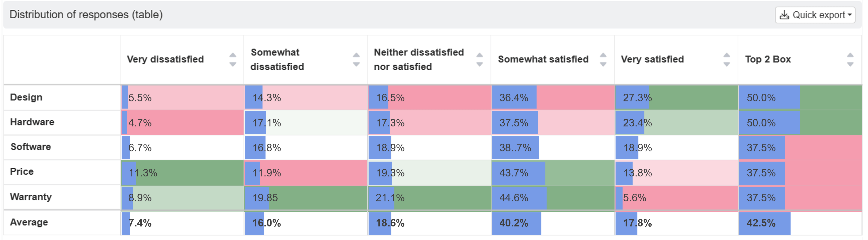Viewport: 868px width, 240px height.
Task: Click the Design Top 2 Box 50.0% cell
Action: (800, 98)
